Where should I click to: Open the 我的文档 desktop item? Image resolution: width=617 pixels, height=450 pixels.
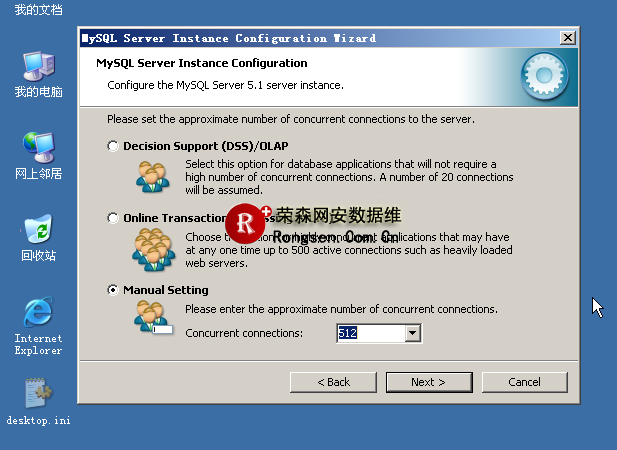coord(38,10)
